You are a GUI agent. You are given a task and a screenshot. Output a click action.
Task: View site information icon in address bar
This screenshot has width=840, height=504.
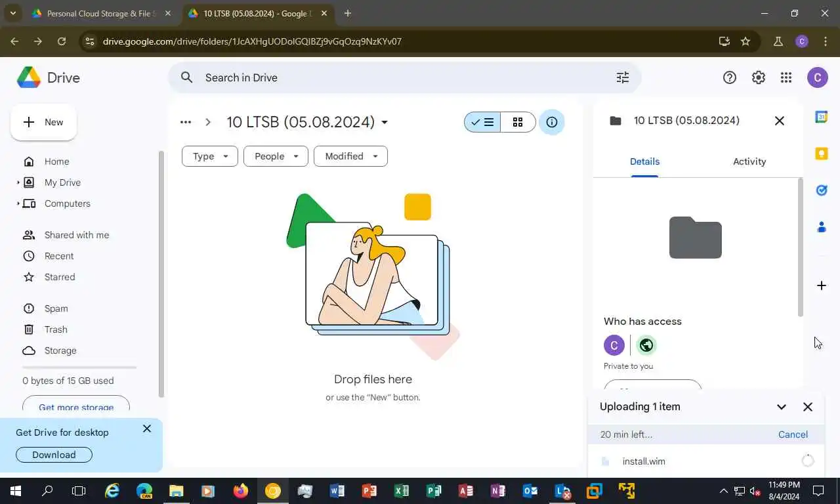pyautogui.click(x=90, y=41)
